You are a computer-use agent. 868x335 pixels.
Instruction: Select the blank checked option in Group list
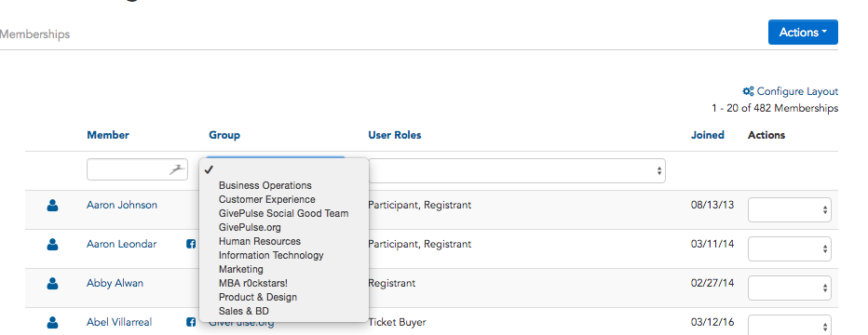coord(283,170)
